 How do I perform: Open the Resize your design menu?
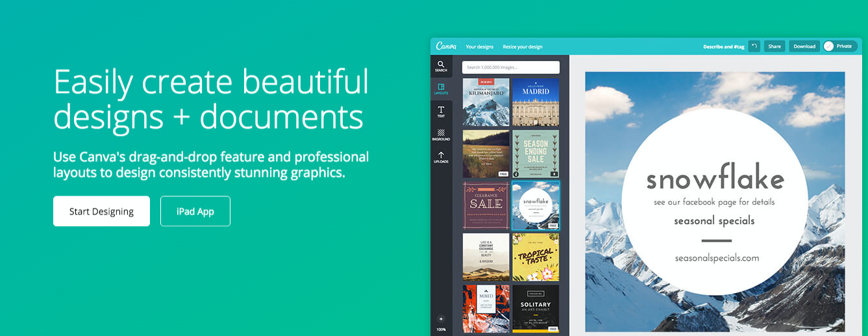click(522, 47)
